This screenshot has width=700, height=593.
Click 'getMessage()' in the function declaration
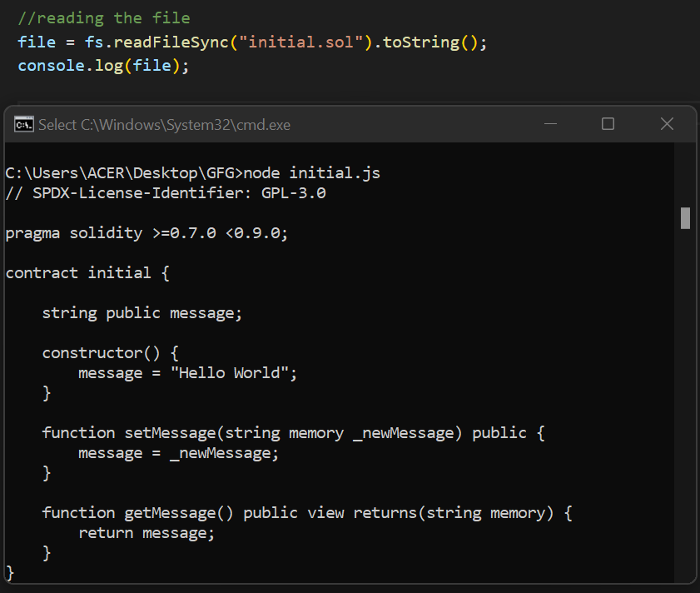179,513
